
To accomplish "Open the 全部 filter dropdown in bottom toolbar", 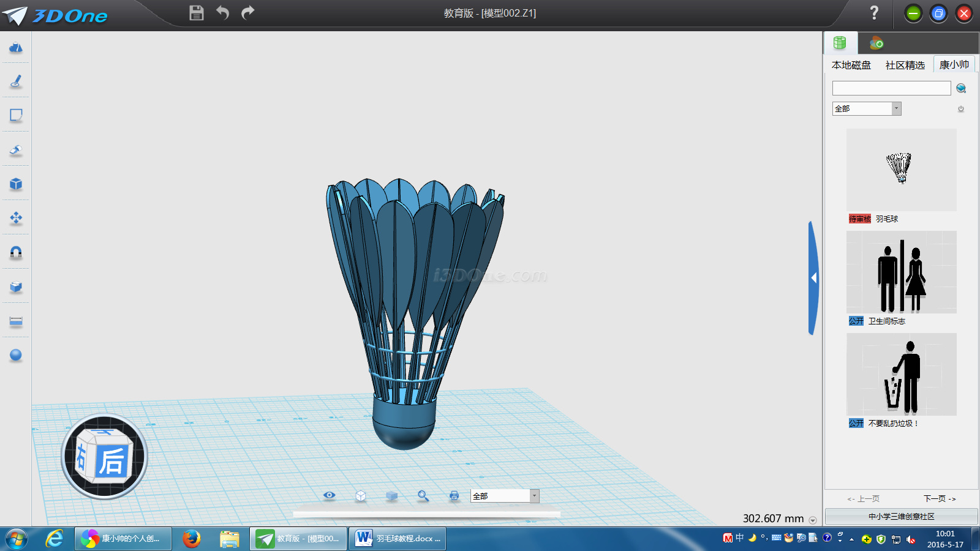I will tap(534, 496).
